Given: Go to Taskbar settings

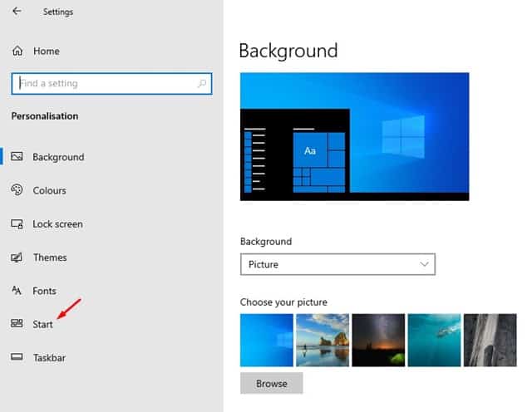Looking at the screenshot, I should [49, 357].
